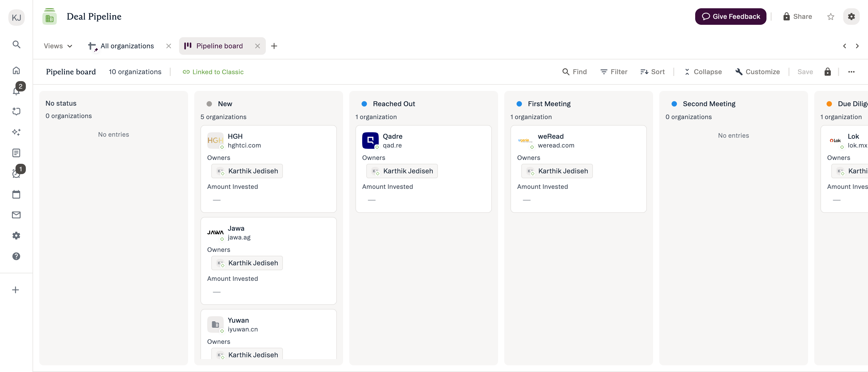Close the Pipeline board tab
The image size is (868, 372).
pyautogui.click(x=257, y=46)
